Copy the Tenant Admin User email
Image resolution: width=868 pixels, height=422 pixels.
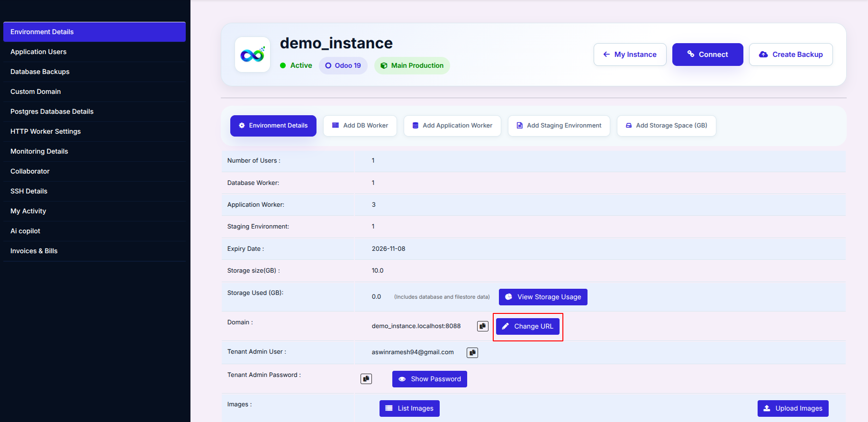[472, 353]
